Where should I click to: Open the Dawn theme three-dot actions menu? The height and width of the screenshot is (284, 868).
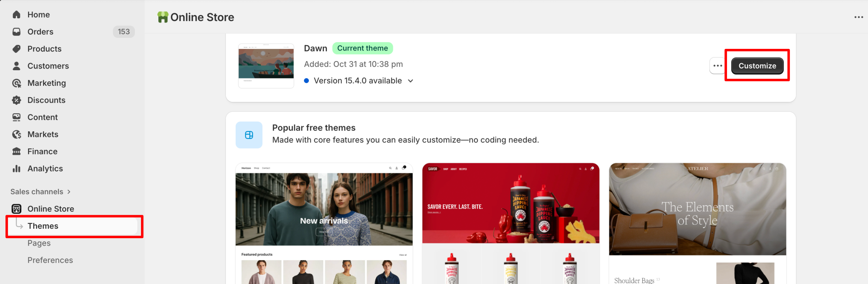[717, 66]
